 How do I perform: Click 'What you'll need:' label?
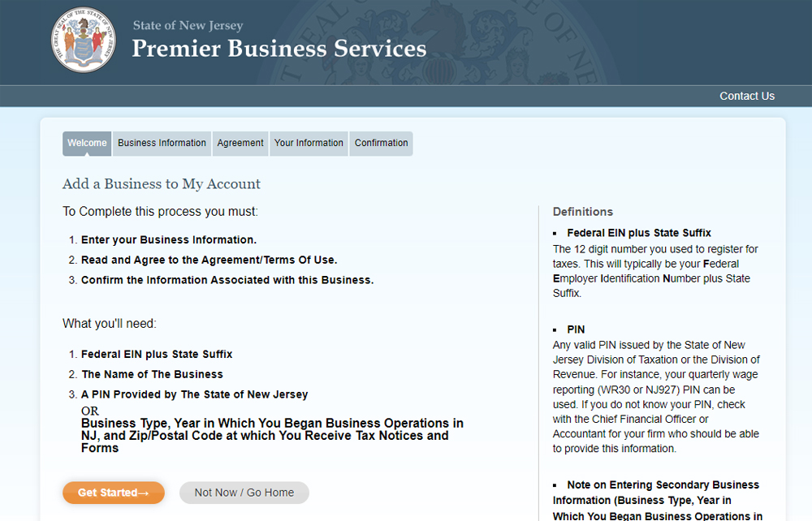pyautogui.click(x=110, y=324)
